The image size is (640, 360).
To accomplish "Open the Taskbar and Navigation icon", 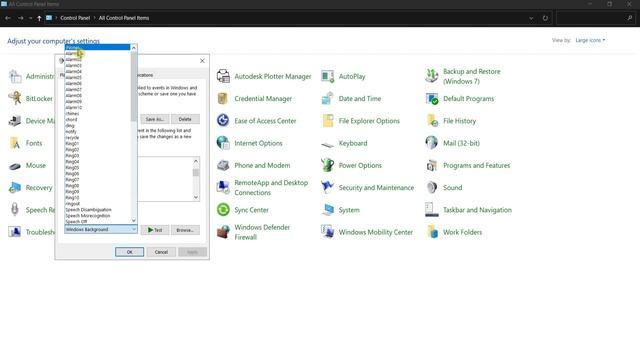I will 432,210.
